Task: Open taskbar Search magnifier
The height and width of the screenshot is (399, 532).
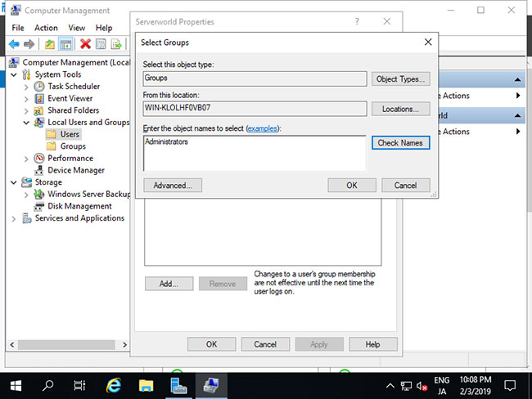Action: click(x=47, y=386)
